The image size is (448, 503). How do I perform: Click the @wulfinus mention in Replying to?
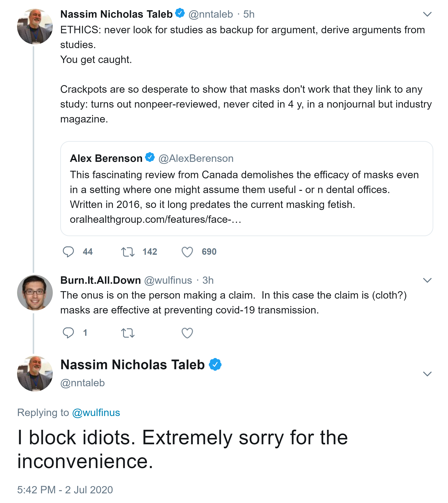[x=96, y=413]
